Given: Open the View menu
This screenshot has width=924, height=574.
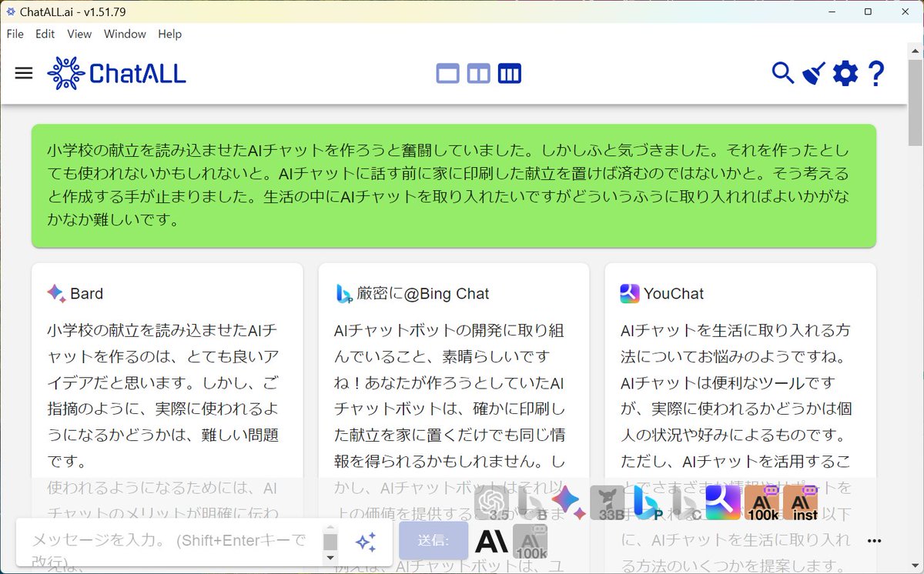Looking at the screenshot, I should coord(79,34).
